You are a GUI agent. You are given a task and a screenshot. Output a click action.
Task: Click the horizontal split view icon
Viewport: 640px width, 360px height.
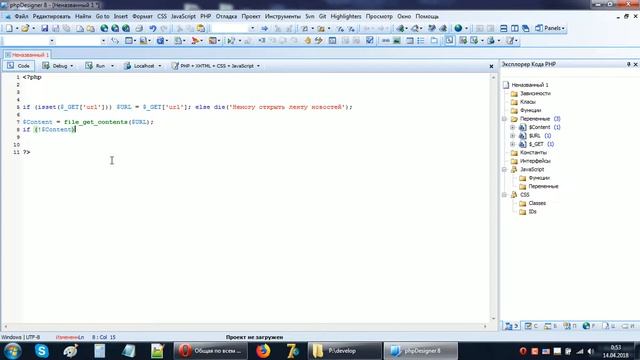(504, 28)
